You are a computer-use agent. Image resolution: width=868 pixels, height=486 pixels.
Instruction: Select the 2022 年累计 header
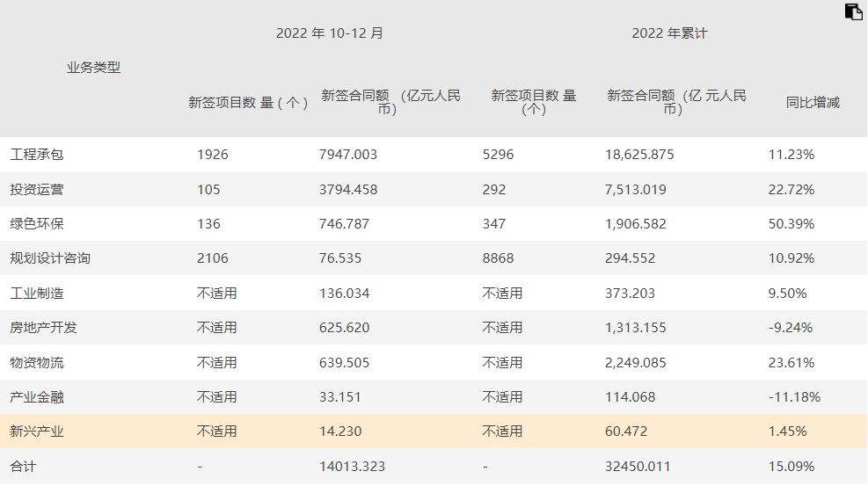tap(669, 33)
